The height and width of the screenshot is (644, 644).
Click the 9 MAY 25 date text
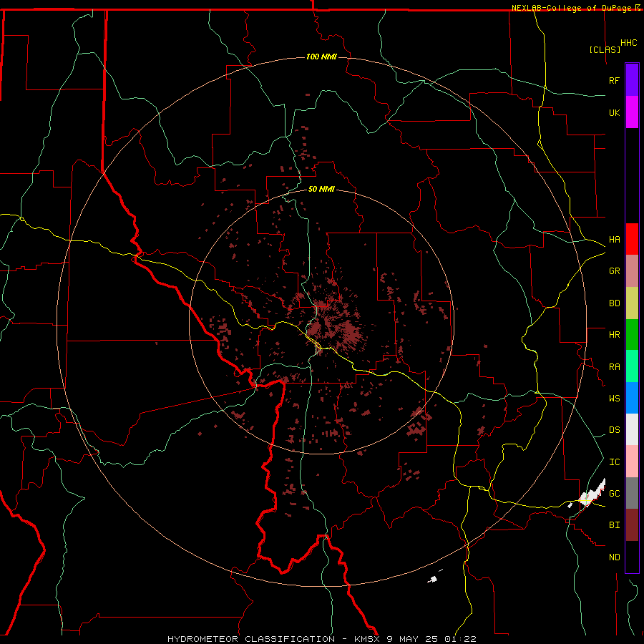411,639
